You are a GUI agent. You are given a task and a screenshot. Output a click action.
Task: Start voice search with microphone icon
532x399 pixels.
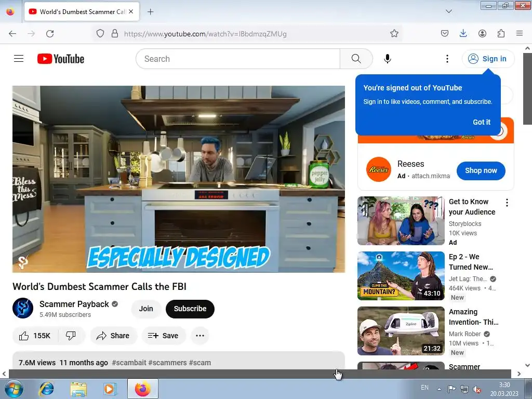tap(388, 59)
